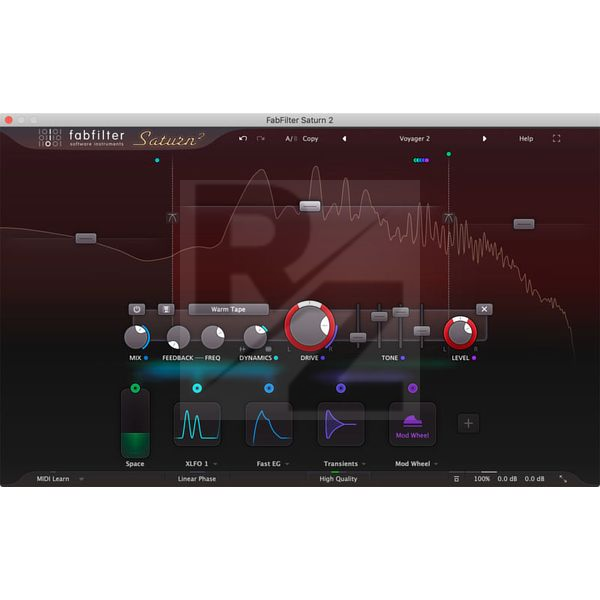Click the first 0.0 dB value
Image resolution: width=600 pixels, height=600 pixels.
(x=507, y=479)
